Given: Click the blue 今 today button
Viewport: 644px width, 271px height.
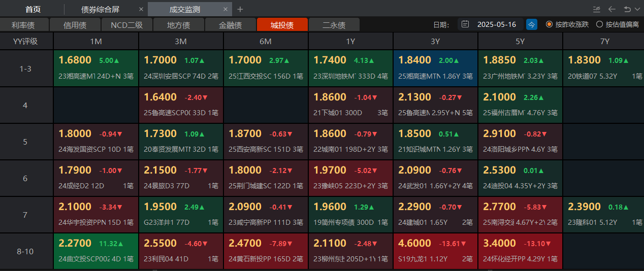Looking at the screenshot, I should coord(531,24).
